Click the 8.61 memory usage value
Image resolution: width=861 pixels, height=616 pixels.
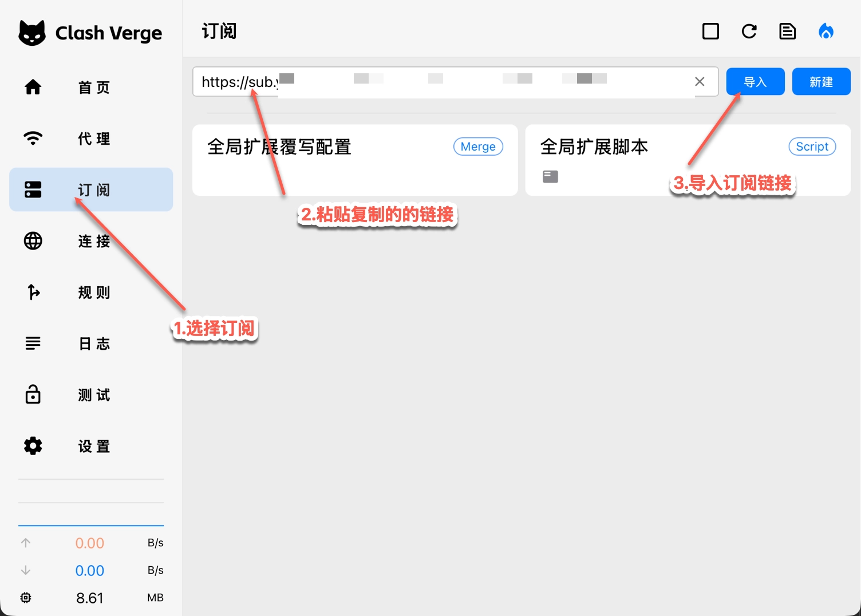(x=90, y=598)
